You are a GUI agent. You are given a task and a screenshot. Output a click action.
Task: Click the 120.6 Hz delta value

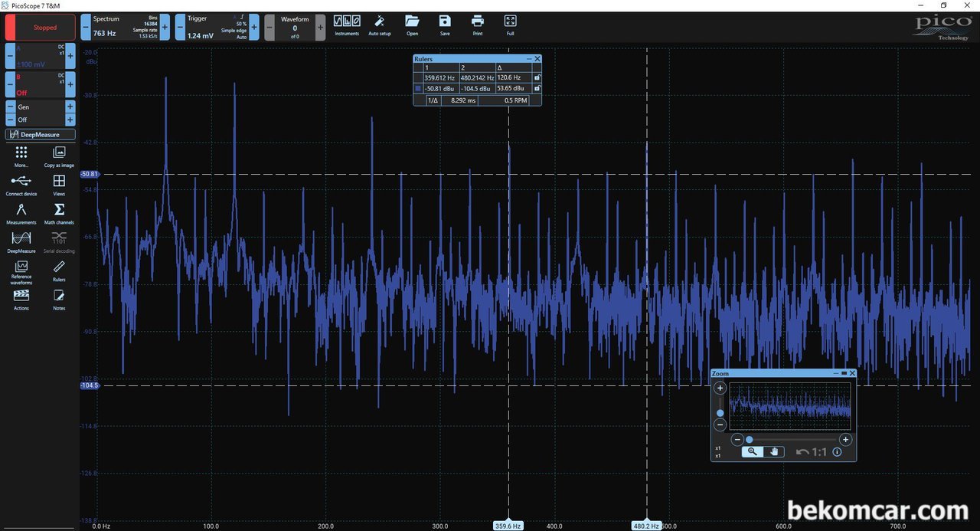509,78
